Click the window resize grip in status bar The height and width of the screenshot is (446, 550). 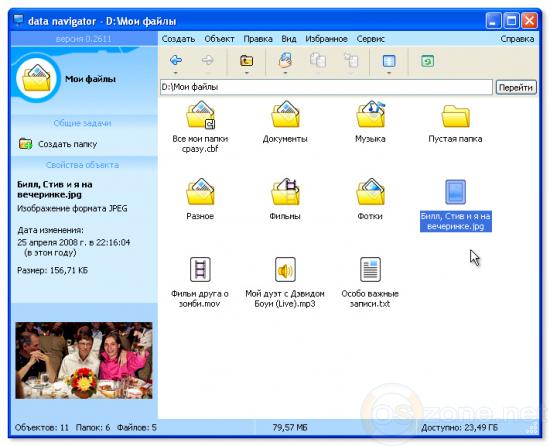[x=532, y=428]
